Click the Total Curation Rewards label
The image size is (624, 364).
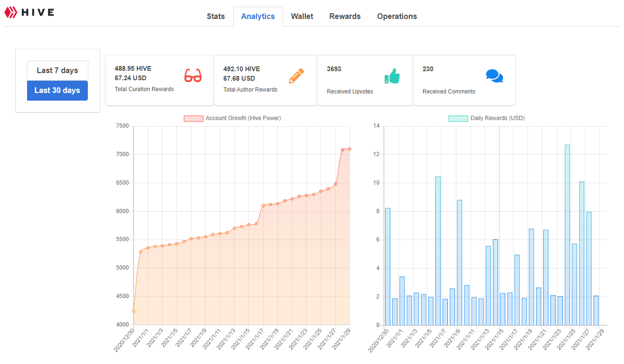point(144,89)
